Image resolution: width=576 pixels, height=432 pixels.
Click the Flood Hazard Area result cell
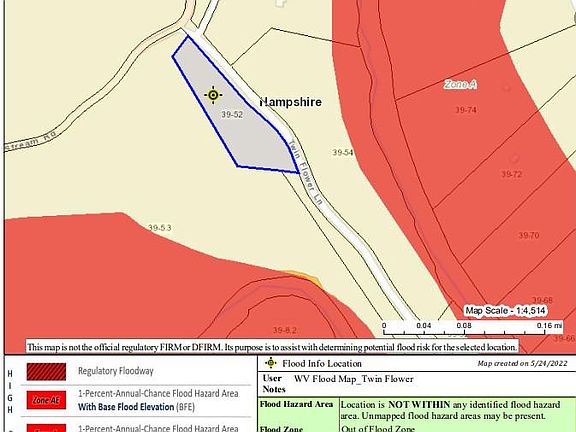point(457,410)
